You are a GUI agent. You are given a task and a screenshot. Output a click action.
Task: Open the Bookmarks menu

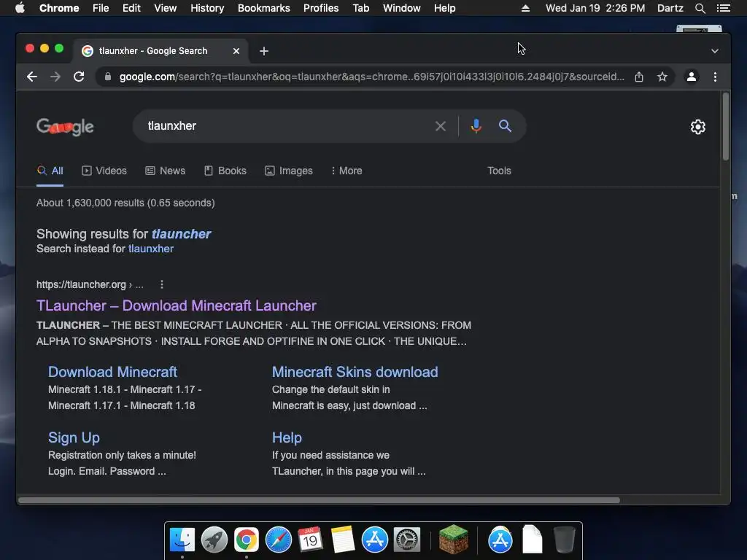(263, 8)
